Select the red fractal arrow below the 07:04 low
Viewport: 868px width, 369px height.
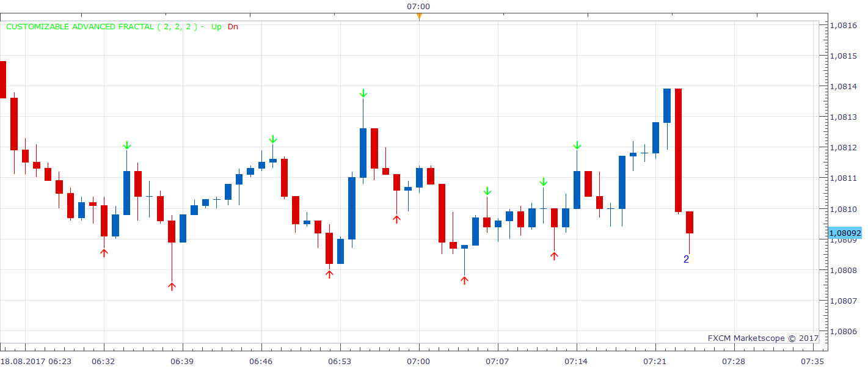(x=464, y=280)
